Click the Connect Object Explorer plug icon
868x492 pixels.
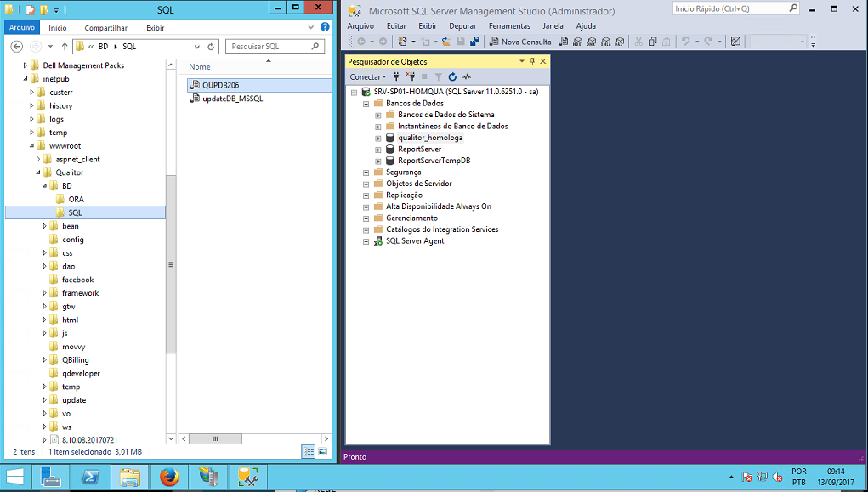[x=396, y=77]
